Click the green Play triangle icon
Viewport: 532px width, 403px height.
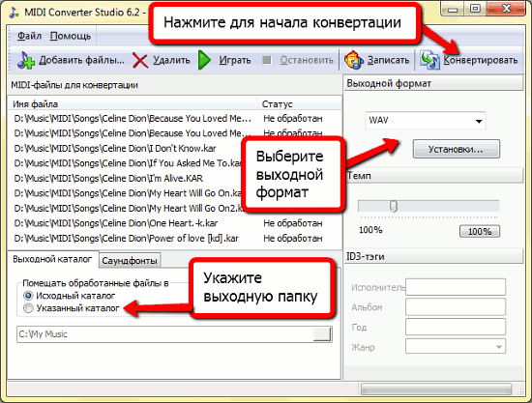(x=204, y=60)
